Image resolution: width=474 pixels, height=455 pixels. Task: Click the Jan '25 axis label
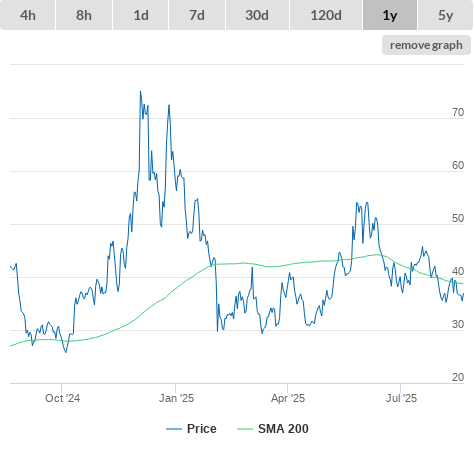176,398
